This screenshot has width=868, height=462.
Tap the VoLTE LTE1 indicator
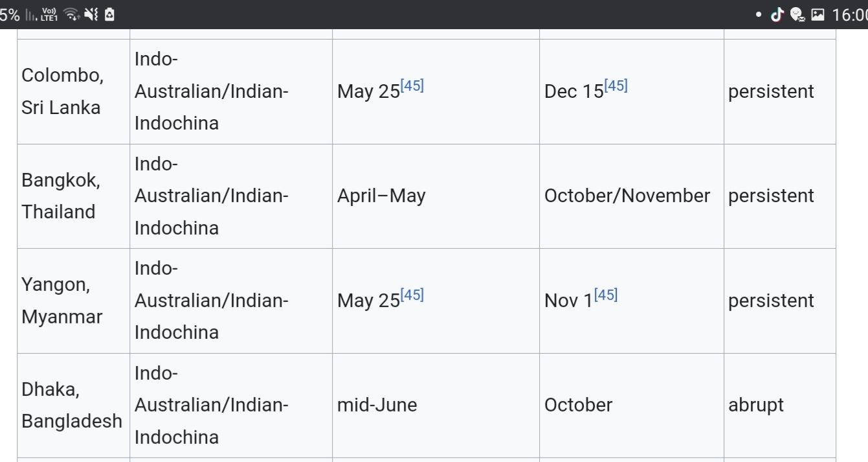49,14
